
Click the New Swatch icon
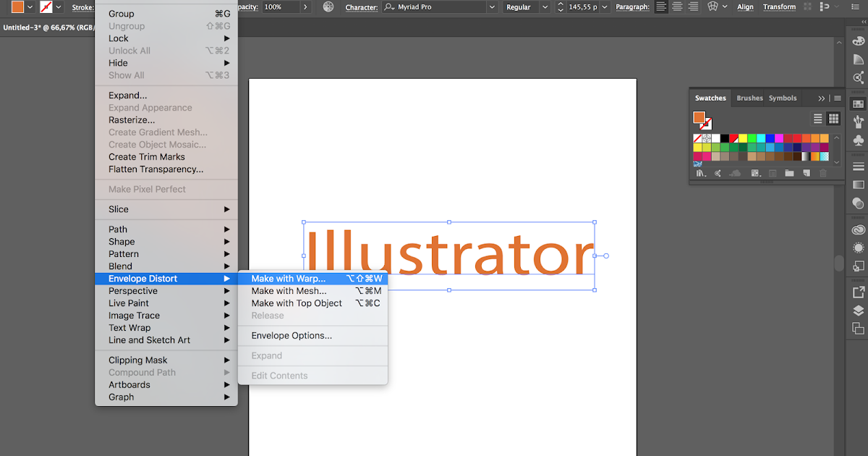806,172
